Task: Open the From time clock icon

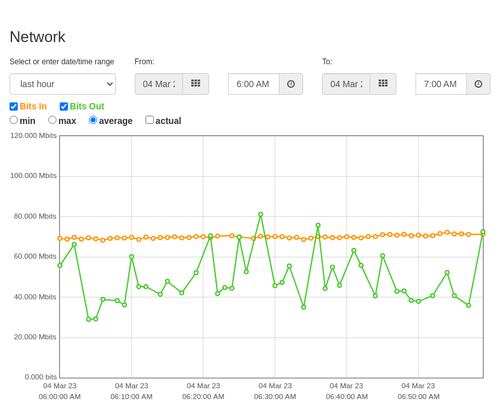Action: 291,84
